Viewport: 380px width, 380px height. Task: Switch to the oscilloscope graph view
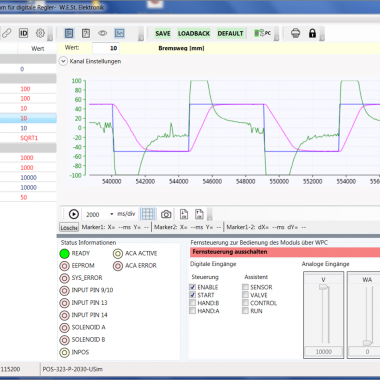click(119, 33)
